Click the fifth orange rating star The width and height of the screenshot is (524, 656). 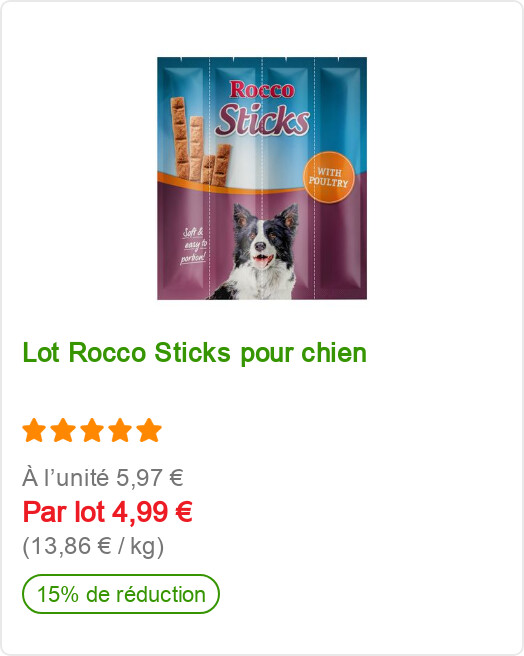coord(149,430)
